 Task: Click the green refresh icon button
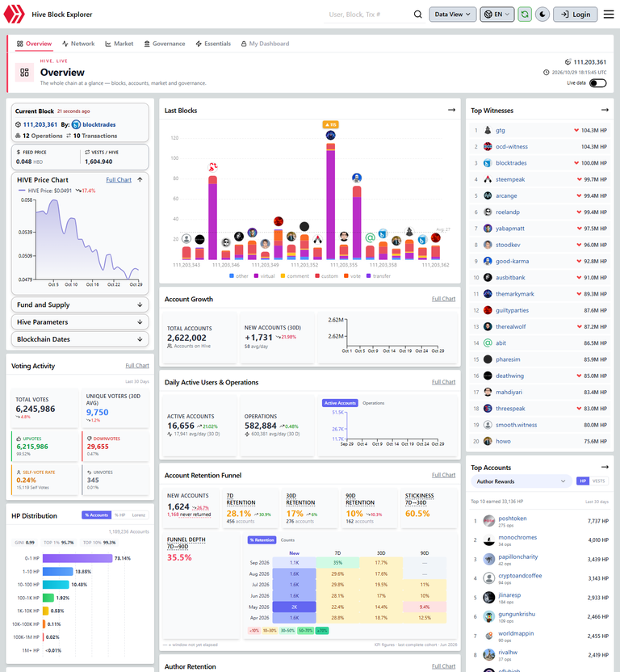coord(525,15)
